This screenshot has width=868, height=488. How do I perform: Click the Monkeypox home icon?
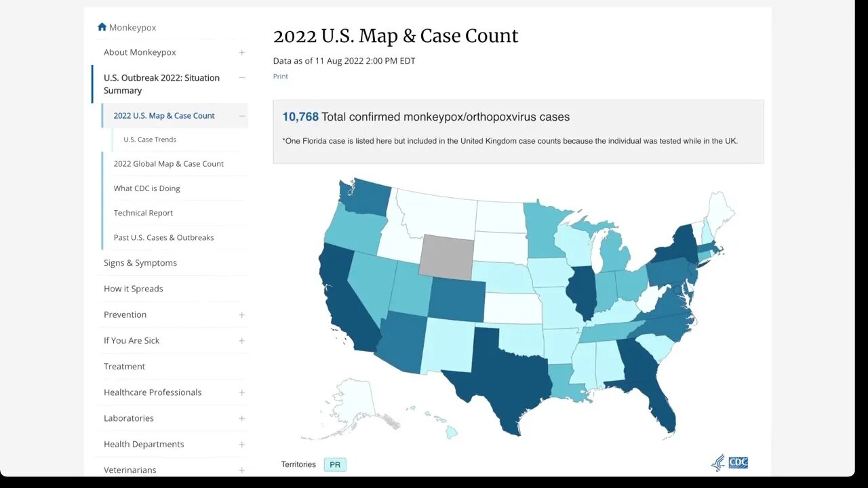pyautogui.click(x=102, y=27)
